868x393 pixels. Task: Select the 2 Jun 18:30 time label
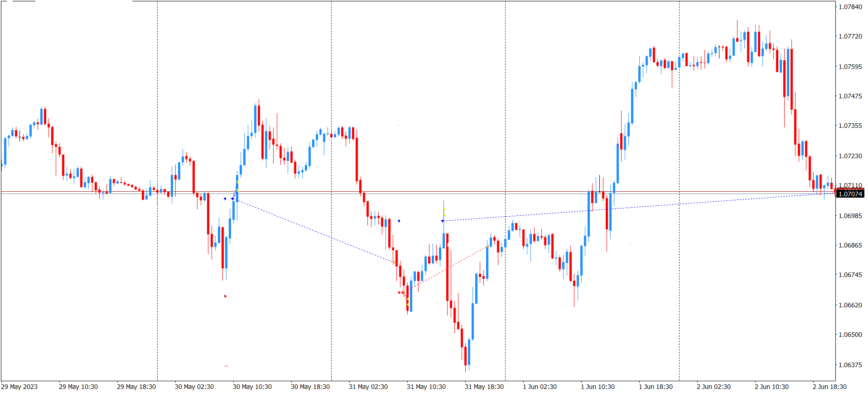click(x=830, y=387)
